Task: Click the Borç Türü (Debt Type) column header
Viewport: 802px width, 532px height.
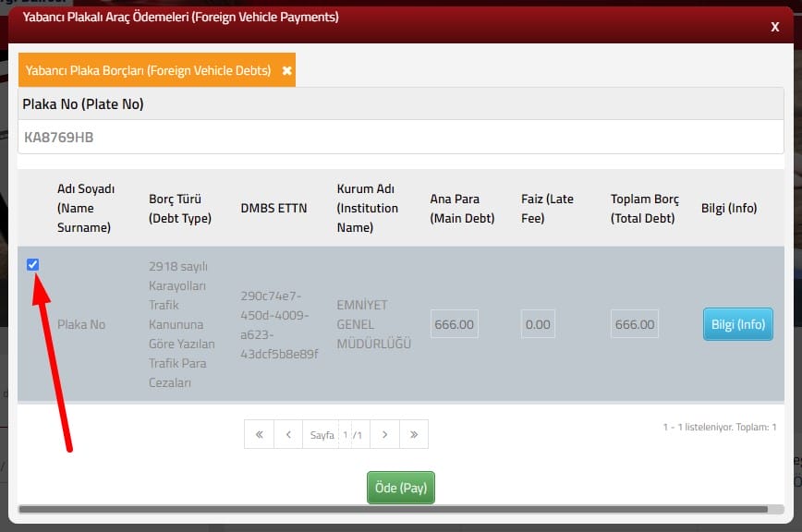Action: (x=180, y=208)
